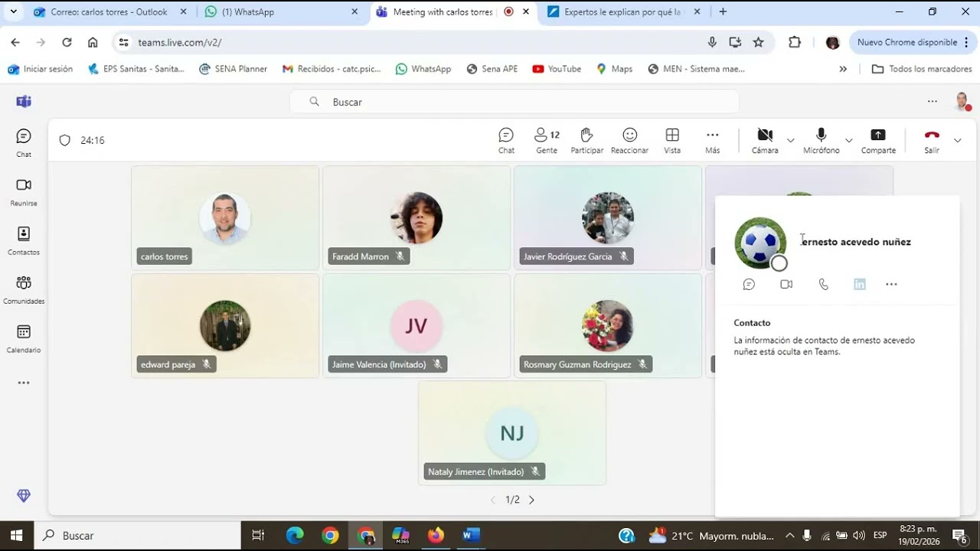Screen dimensions: 980x551
Task: Open the Más options in meeting toolbar
Action: (x=712, y=141)
